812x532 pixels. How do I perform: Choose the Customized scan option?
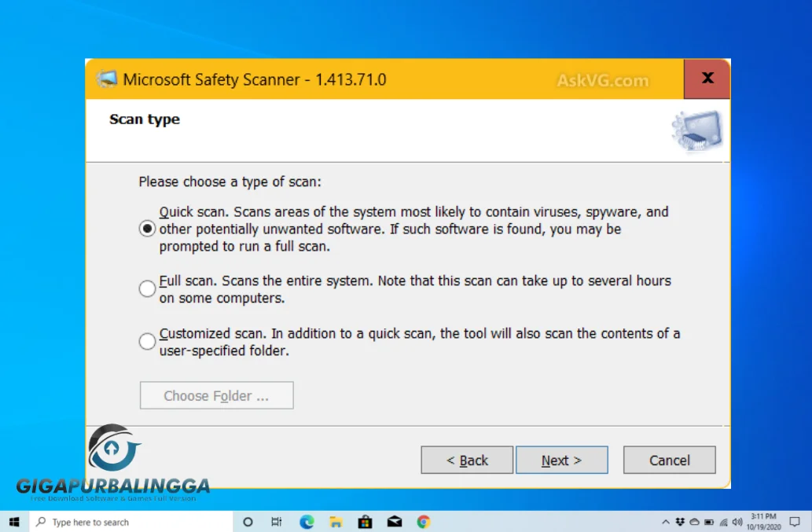pyautogui.click(x=146, y=341)
